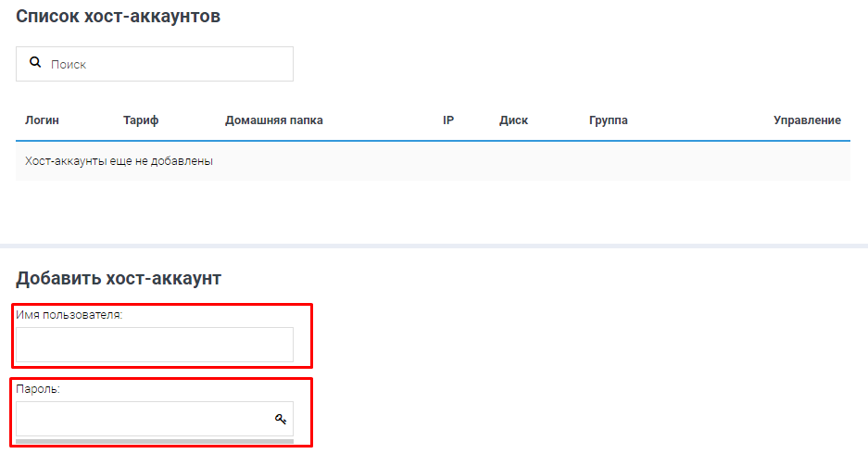Click into the Имя пользователя input box
The height and width of the screenshot is (454, 868).
(155, 345)
